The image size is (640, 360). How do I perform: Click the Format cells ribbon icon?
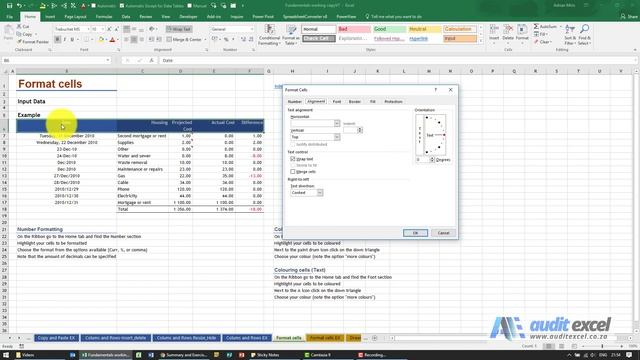pos(522,29)
